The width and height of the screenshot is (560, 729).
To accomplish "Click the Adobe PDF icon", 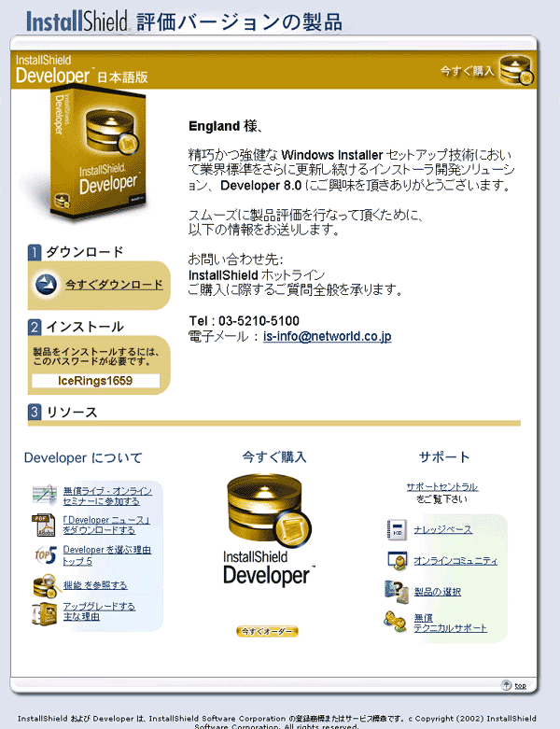I will pyautogui.click(x=43, y=525).
